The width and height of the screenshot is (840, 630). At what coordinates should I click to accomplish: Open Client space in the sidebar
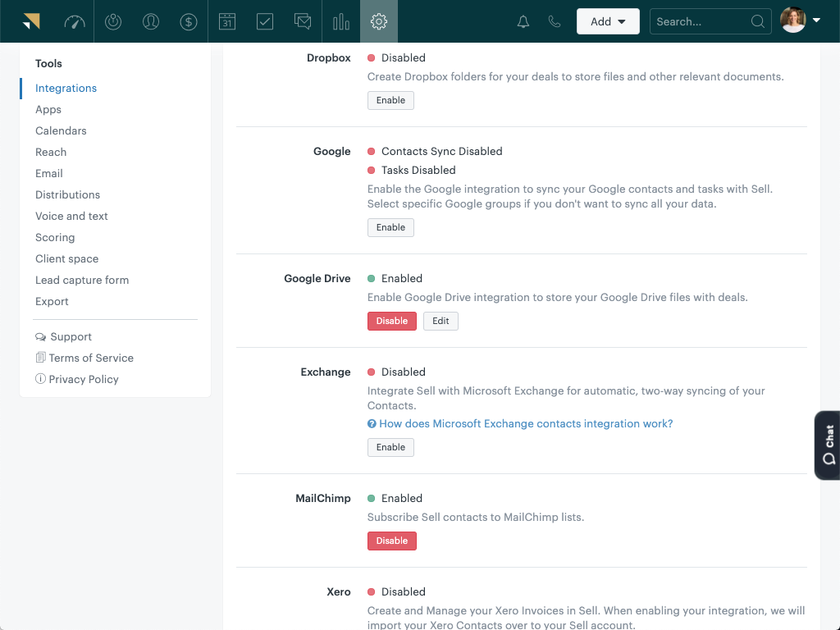click(x=67, y=258)
